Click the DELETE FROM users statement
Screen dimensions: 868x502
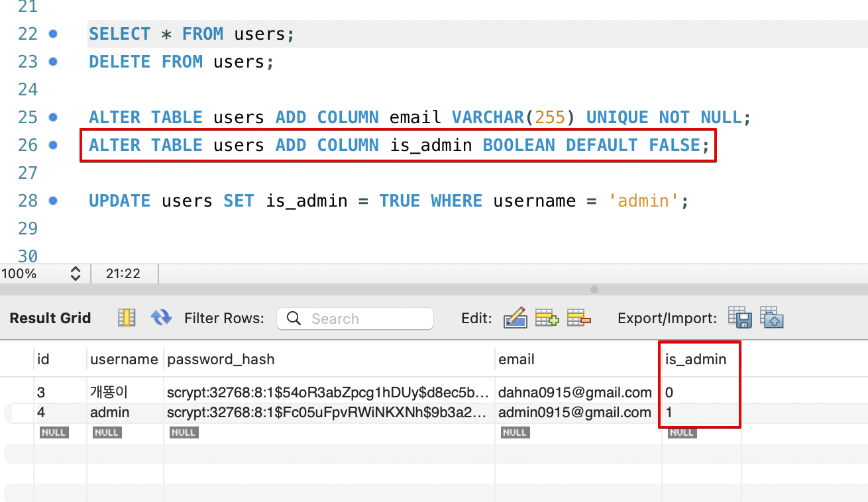click(182, 62)
